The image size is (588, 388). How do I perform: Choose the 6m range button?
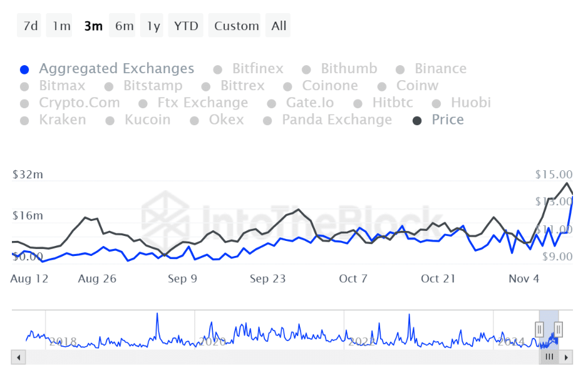click(124, 26)
